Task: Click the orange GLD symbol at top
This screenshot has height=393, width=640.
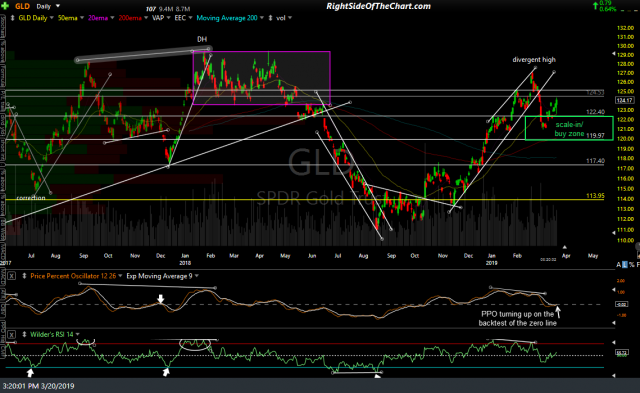Action: 22,6
